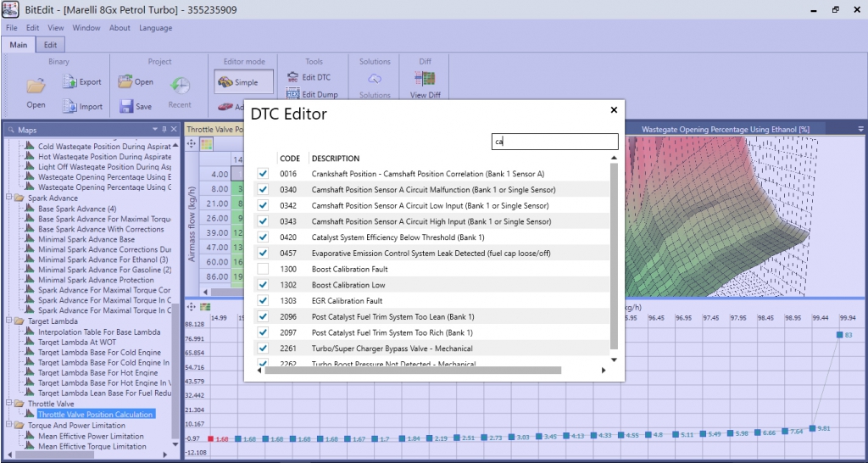
Task: Collapse the Target Lambda folder
Action: coord(8,321)
